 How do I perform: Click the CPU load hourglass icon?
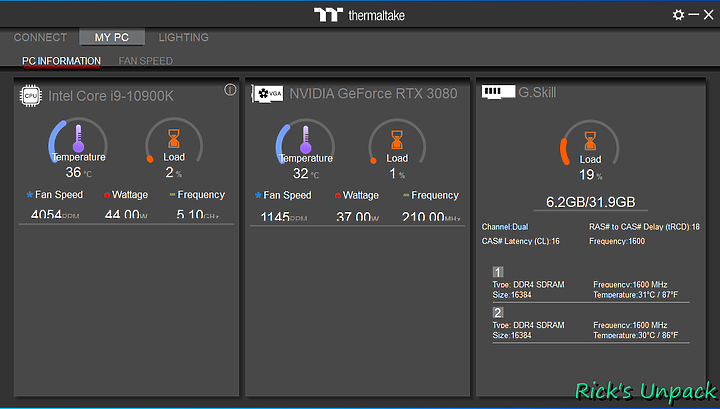pyautogui.click(x=174, y=138)
